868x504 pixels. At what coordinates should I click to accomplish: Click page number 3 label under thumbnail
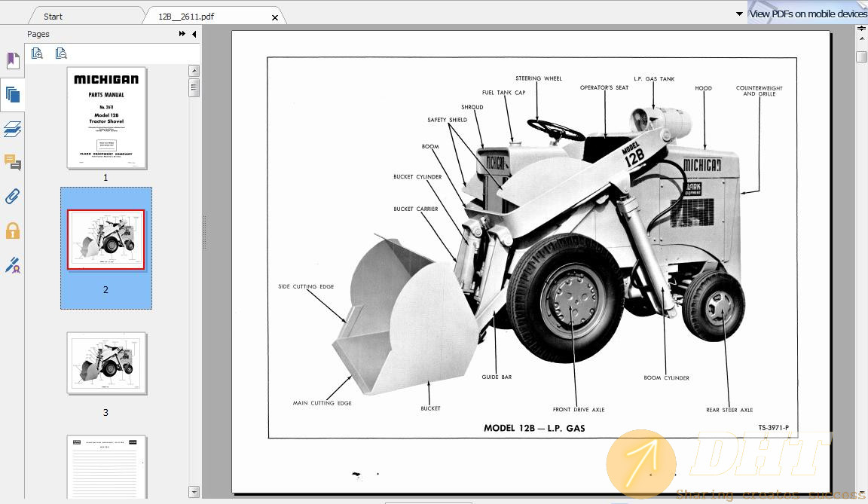[x=105, y=413]
